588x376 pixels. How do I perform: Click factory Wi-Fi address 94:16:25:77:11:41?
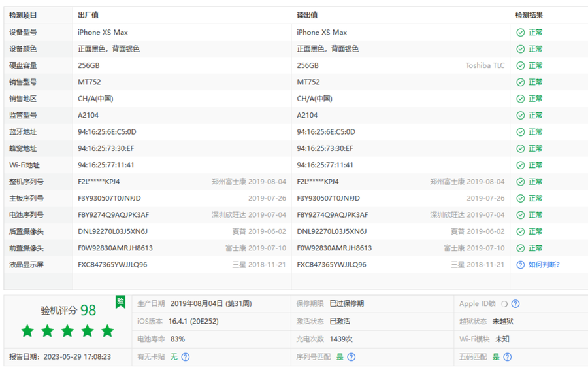coord(106,165)
